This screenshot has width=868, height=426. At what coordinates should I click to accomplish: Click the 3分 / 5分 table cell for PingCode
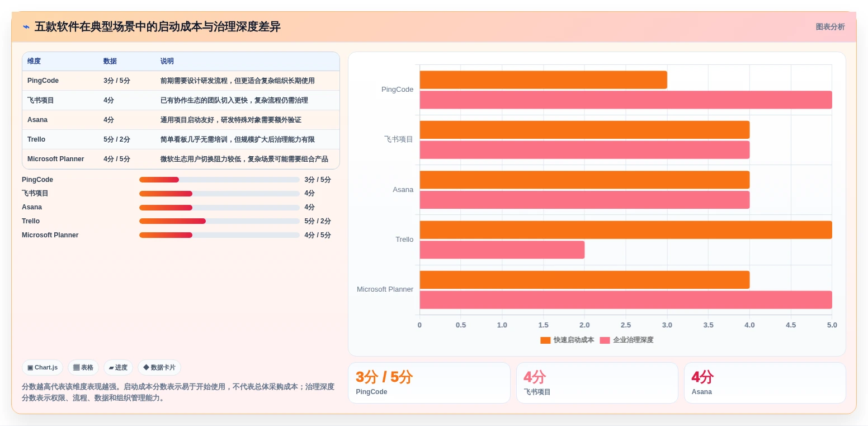coord(117,81)
